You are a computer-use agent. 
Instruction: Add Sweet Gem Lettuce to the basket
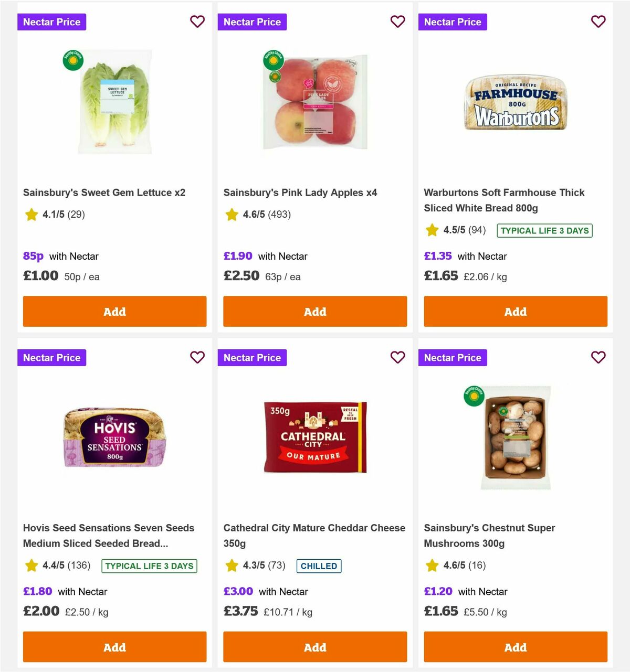pos(114,312)
